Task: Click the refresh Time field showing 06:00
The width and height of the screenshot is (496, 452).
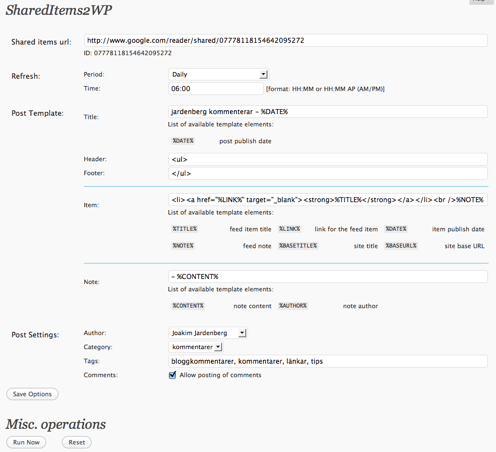Action: (216, 89)
